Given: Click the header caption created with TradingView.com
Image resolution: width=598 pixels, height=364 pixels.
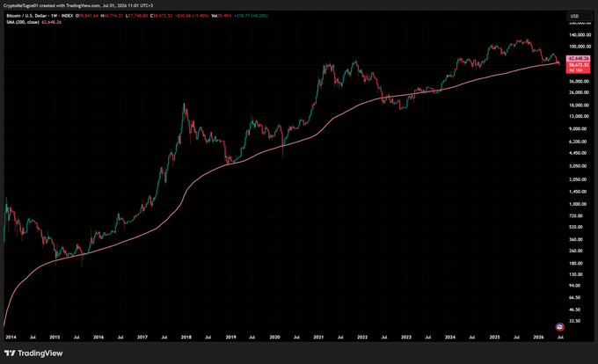Looking at the screenshot, I should tap(69, 6).
